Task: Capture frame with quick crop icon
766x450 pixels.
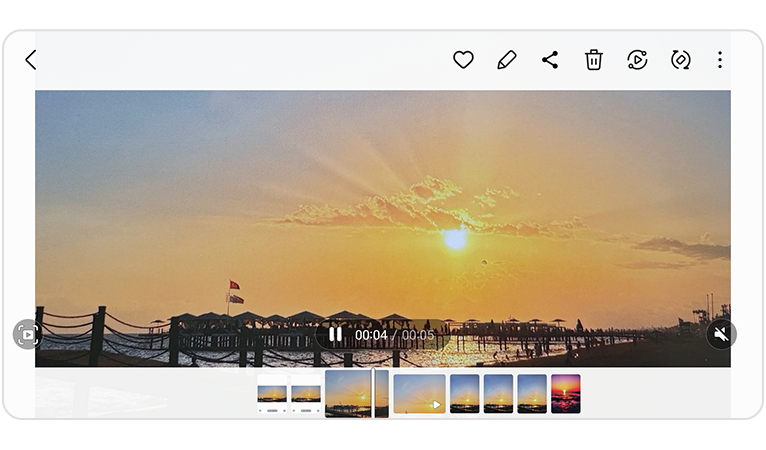Action: 27,334
